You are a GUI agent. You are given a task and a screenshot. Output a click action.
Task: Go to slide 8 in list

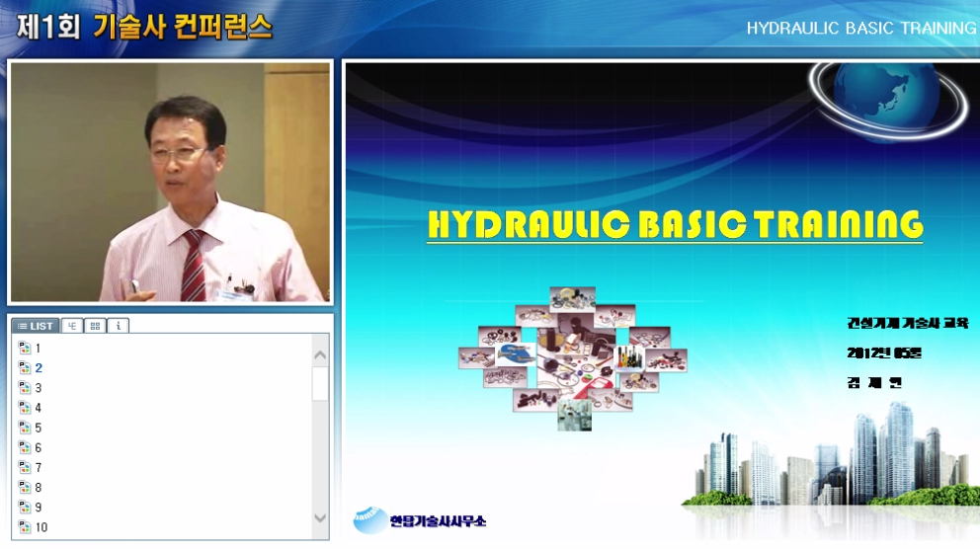(x=39, y=487)
